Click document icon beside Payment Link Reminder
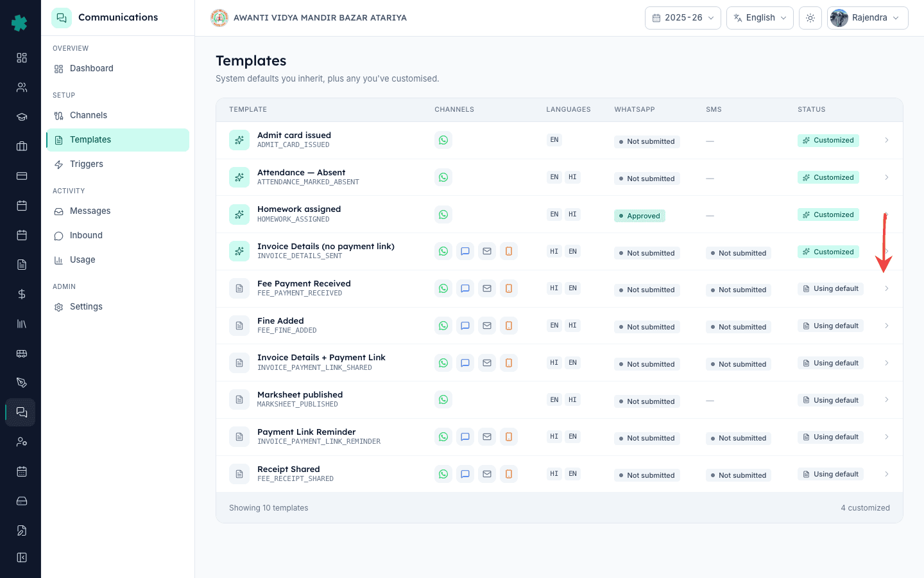 [239, 437]
